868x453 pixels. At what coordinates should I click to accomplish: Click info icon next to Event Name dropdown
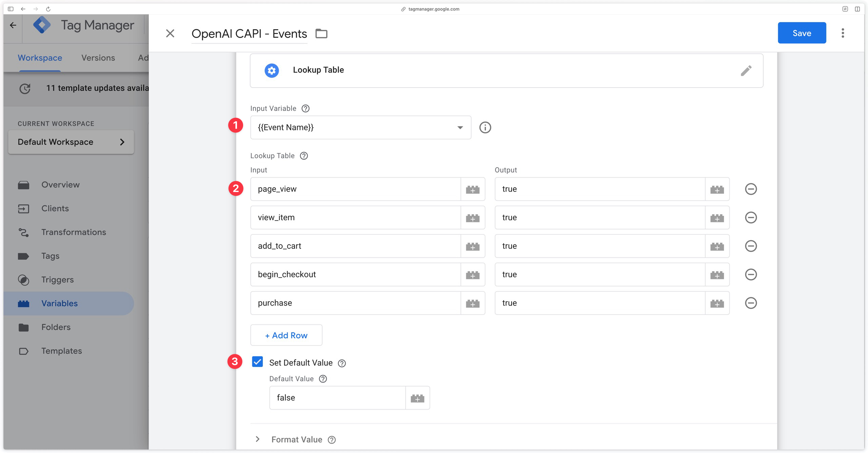click(x=485, y=127)
